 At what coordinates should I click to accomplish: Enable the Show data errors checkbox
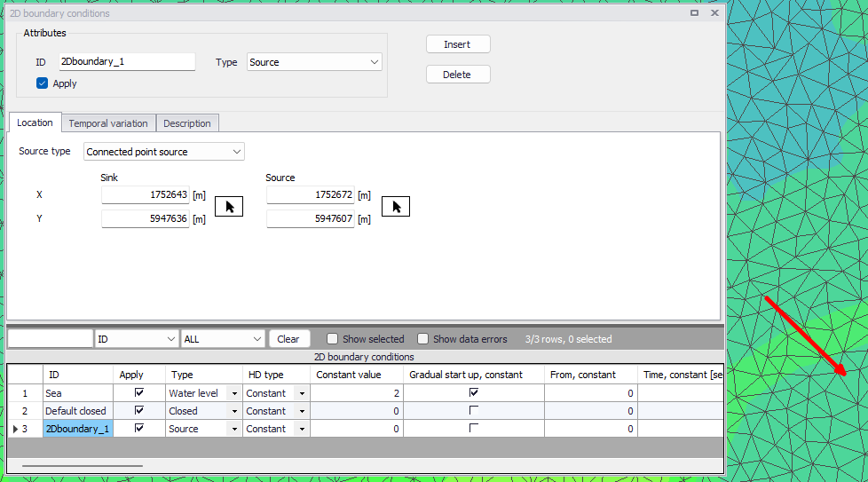coord(423,339)
